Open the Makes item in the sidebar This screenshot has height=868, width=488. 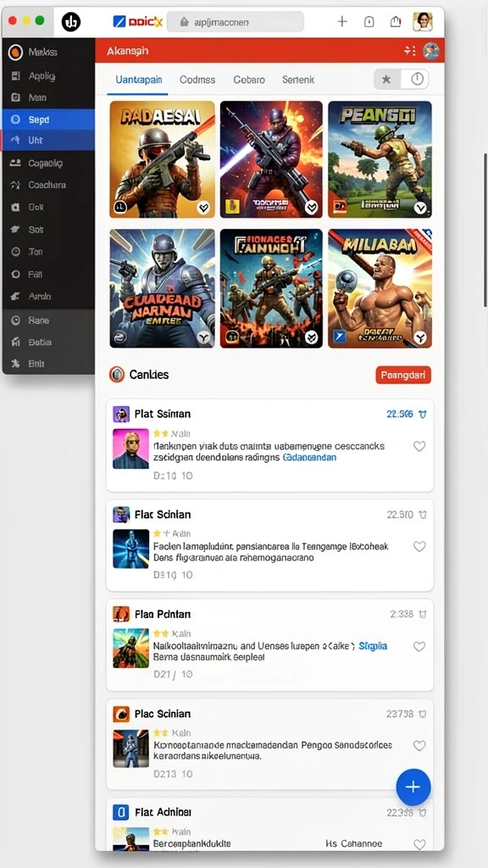(48, 52)
